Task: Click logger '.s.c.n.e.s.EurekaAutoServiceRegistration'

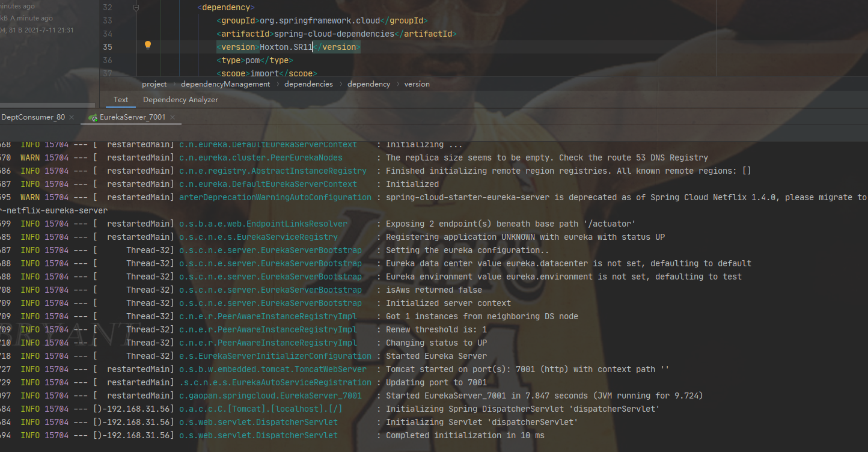Action: 275,382
